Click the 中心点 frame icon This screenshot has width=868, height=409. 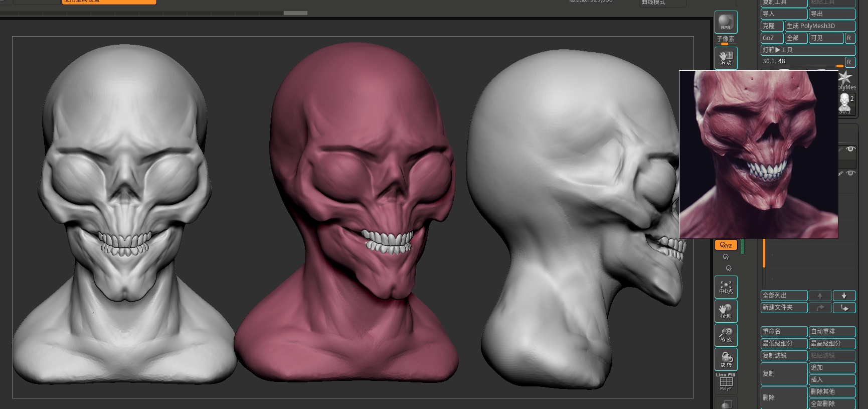tap(726, 287)
